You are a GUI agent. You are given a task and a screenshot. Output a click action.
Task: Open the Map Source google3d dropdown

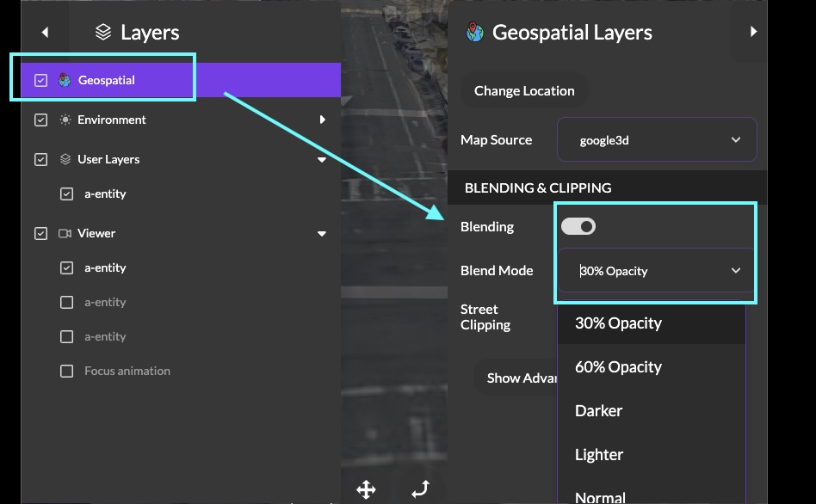click(x=657, y=139)
